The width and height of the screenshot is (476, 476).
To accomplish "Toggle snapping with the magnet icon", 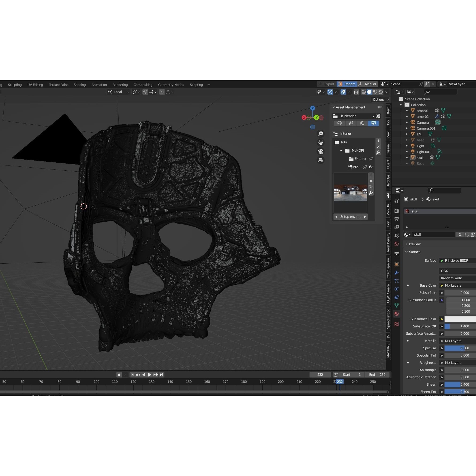I will [145, 92].
